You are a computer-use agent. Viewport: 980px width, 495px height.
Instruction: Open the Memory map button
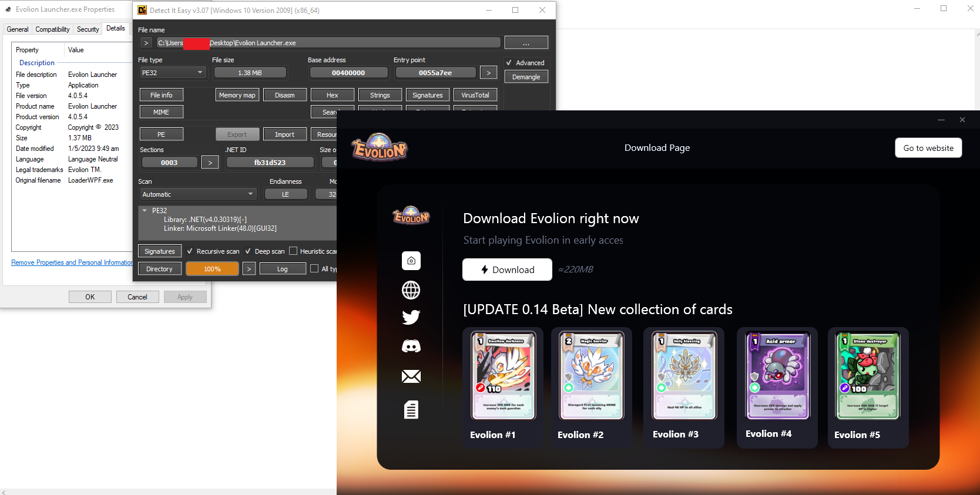(x=237, y=95)
